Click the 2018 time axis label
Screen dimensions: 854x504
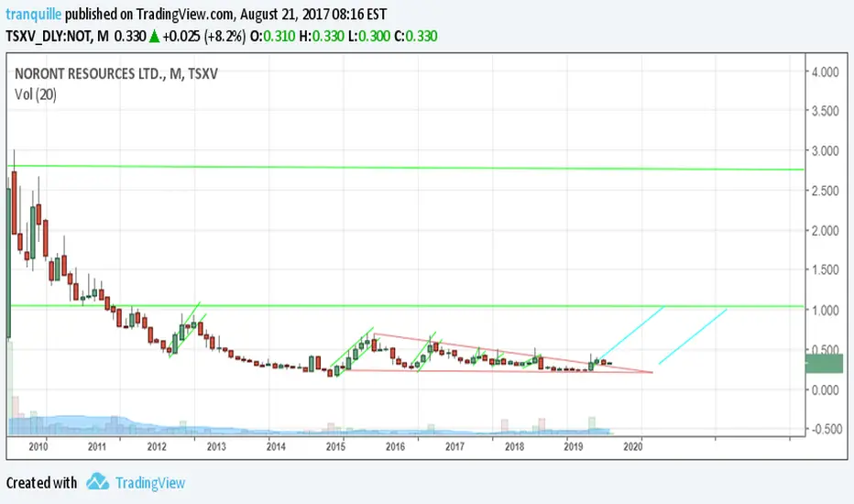pos(515,447)
